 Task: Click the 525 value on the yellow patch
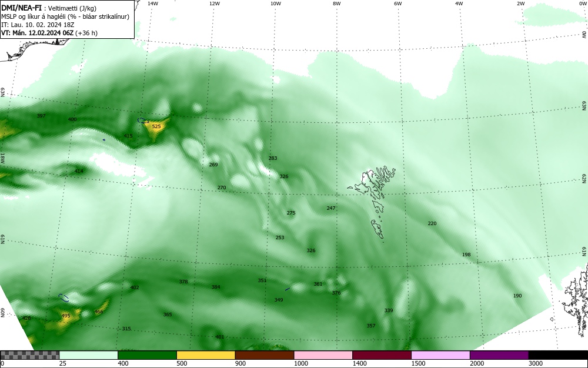(156, 126)
